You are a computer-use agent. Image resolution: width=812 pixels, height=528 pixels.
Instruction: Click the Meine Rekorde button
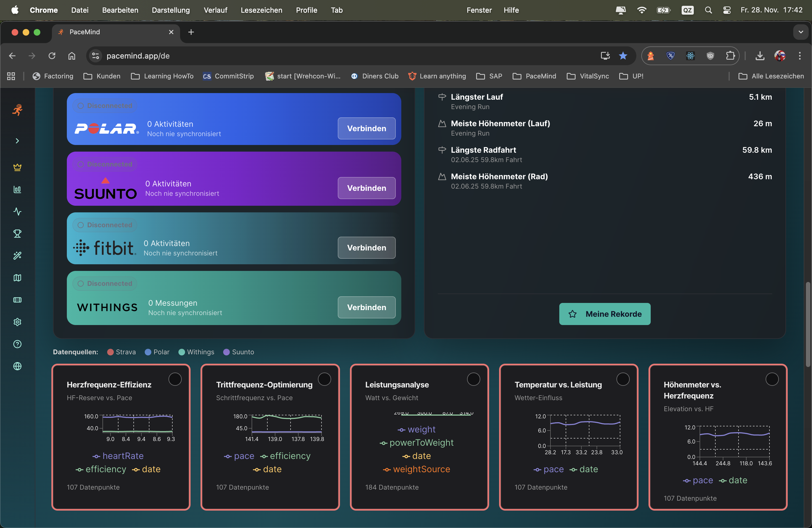coord(605,314)
